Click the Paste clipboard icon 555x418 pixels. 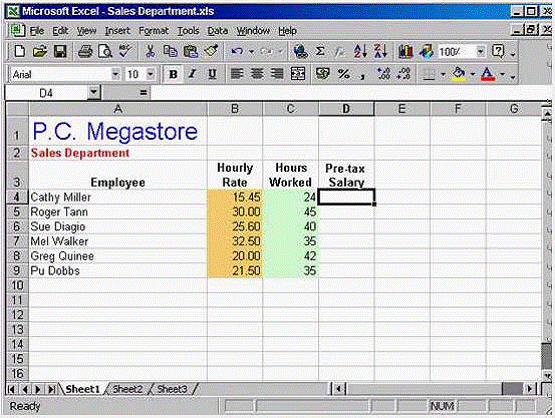tap(191, 52)
